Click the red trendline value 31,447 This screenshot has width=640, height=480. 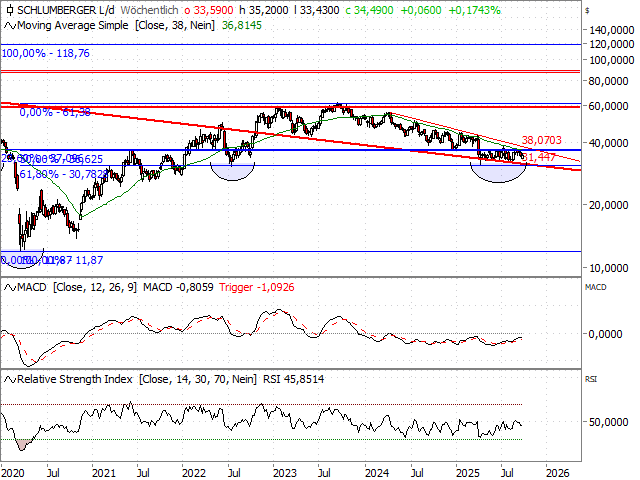[x=539, y=157]
